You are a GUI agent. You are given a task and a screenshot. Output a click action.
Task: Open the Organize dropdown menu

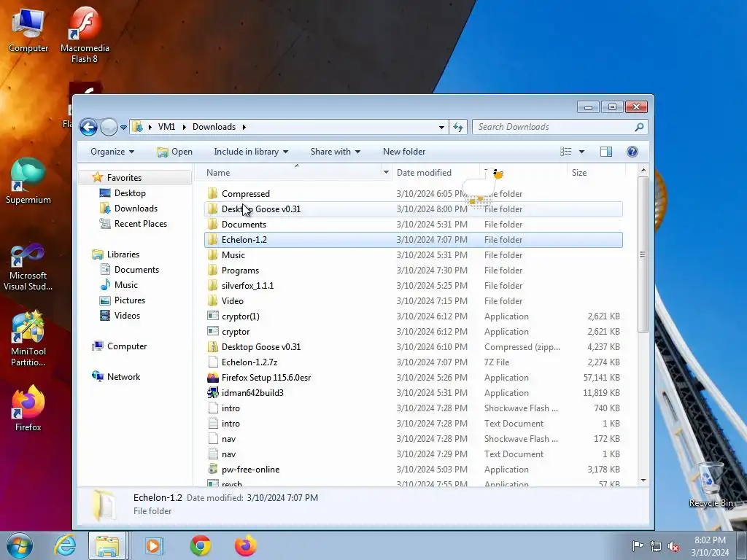(112, 152)
